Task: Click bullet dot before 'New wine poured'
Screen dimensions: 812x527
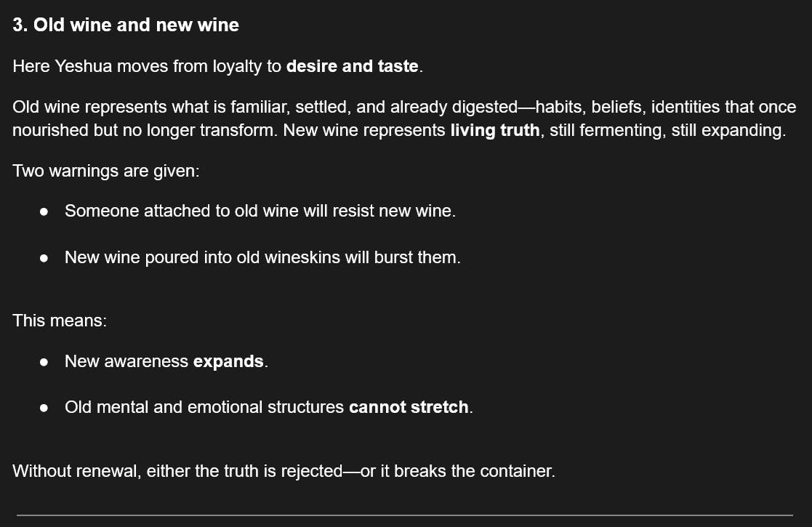Action: pos(44,258)
